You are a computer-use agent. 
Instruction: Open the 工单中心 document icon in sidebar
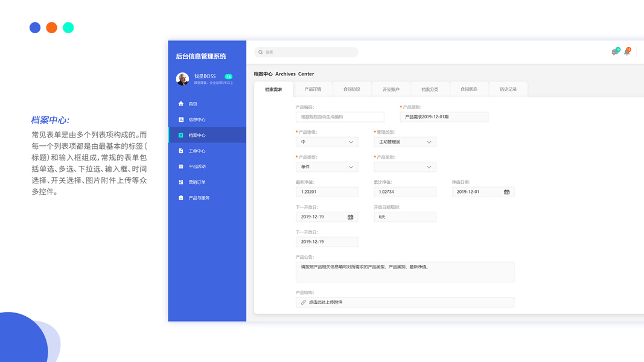point(180,151)
